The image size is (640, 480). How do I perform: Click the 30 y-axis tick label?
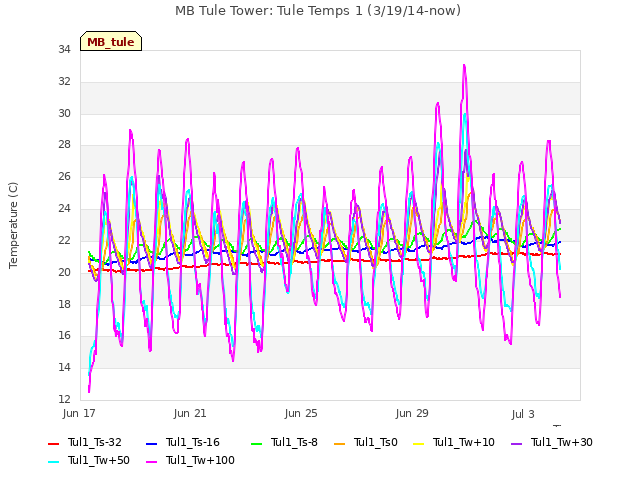tap(64, 113)
